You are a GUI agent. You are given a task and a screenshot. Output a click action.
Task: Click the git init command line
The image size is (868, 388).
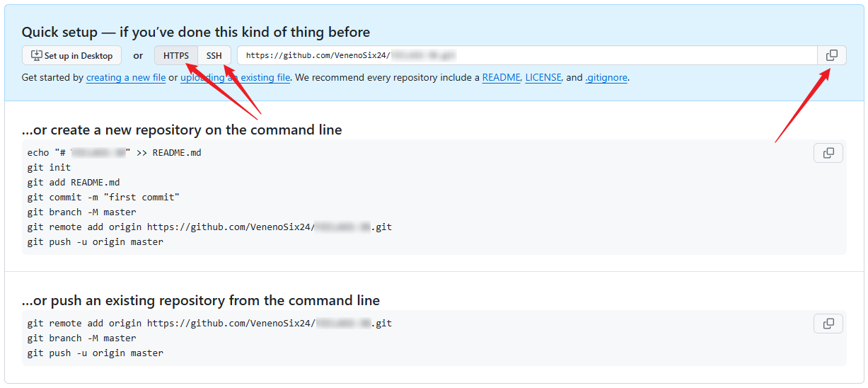[49, 168]
